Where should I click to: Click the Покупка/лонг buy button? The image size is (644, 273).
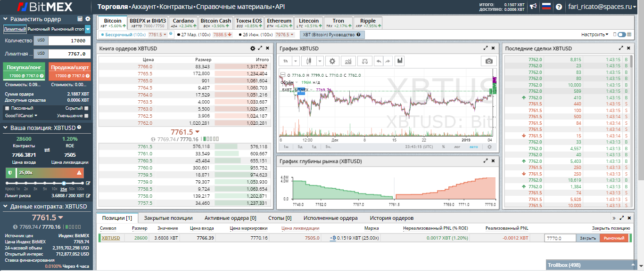25,71
